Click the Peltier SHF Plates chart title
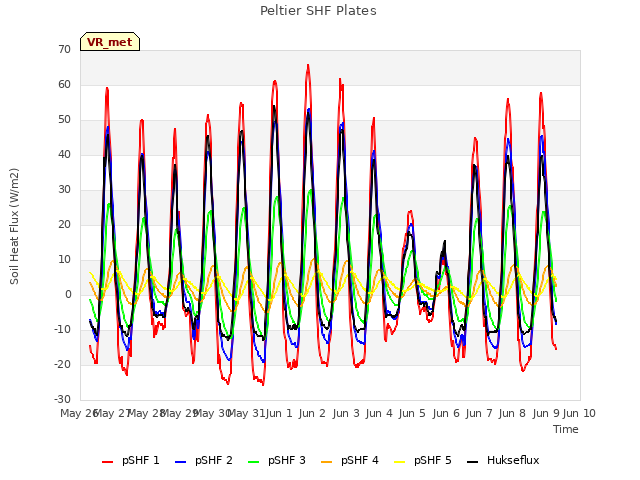Screen dimensions: 640x480 tap(318, 11)
